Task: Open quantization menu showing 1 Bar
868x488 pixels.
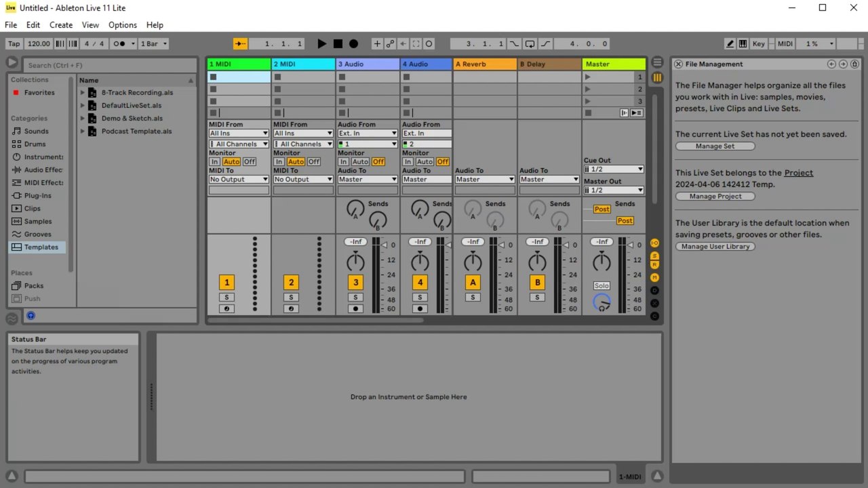Action: pyautogui.click(x=153, y=43)
